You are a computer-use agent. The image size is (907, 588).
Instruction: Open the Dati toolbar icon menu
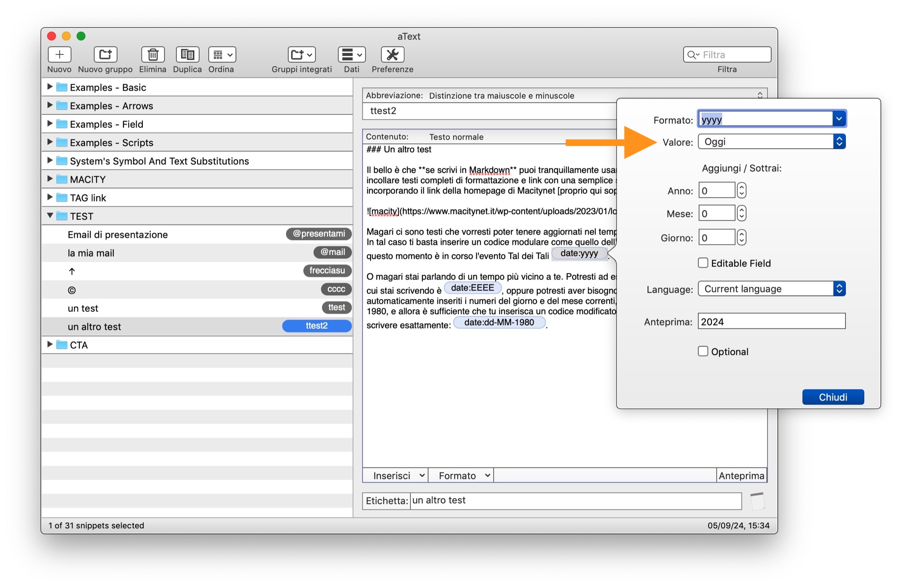[351, 54]
